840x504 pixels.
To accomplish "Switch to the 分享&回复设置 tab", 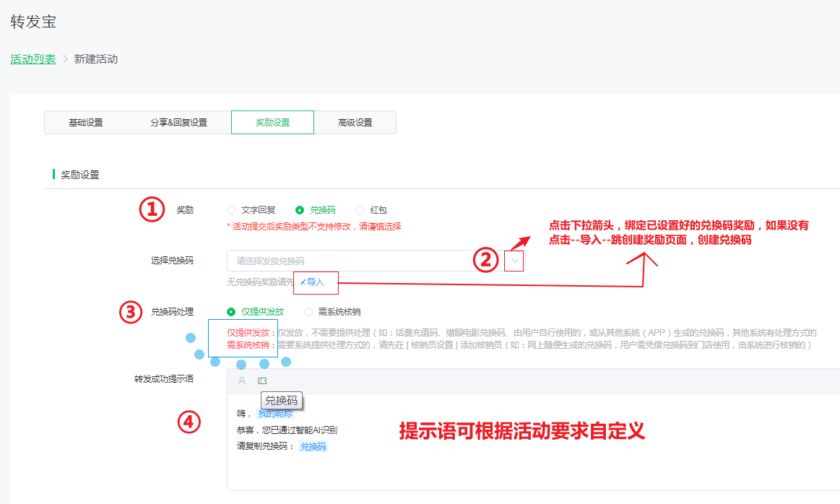I will (x=179, y=123).
